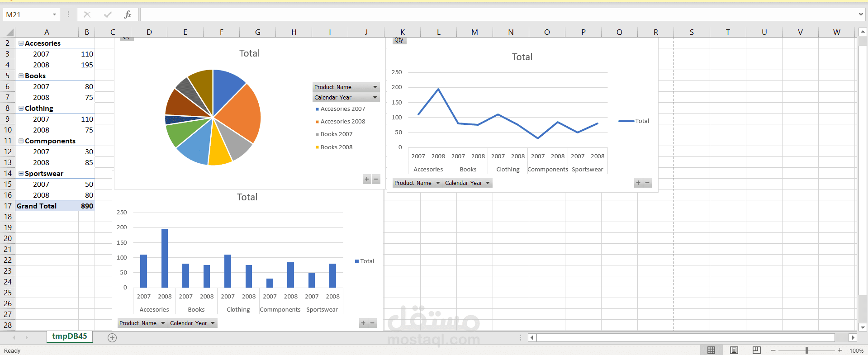Open the Insert Function fx button

[x=128, y=14]
